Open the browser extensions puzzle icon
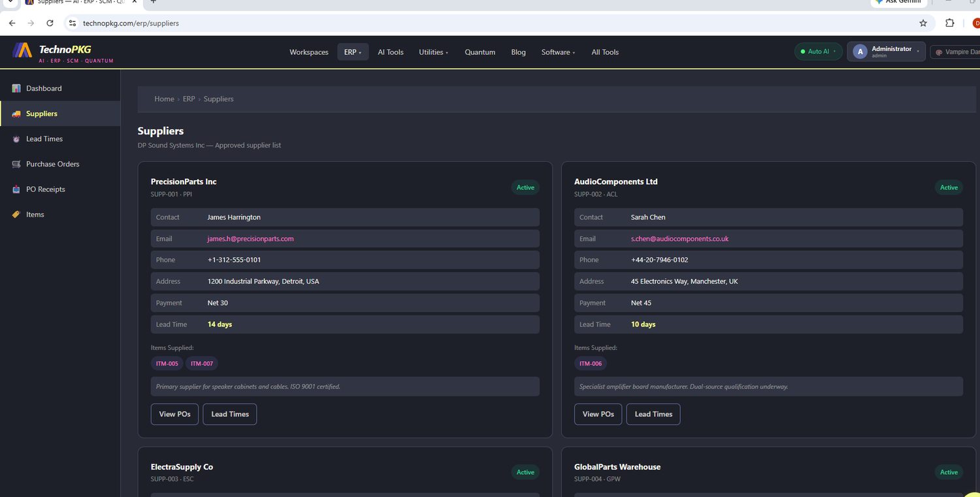This screenshot has width=980, height=497. coord(950,23)
